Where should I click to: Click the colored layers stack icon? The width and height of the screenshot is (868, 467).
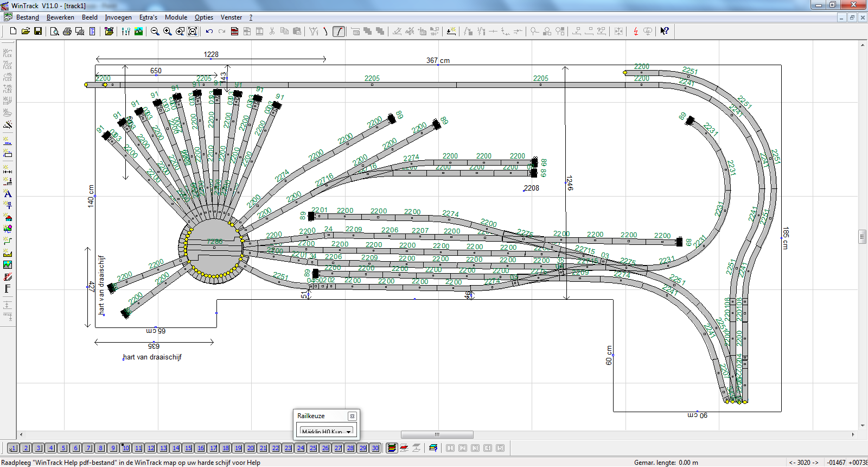(392, 448)
